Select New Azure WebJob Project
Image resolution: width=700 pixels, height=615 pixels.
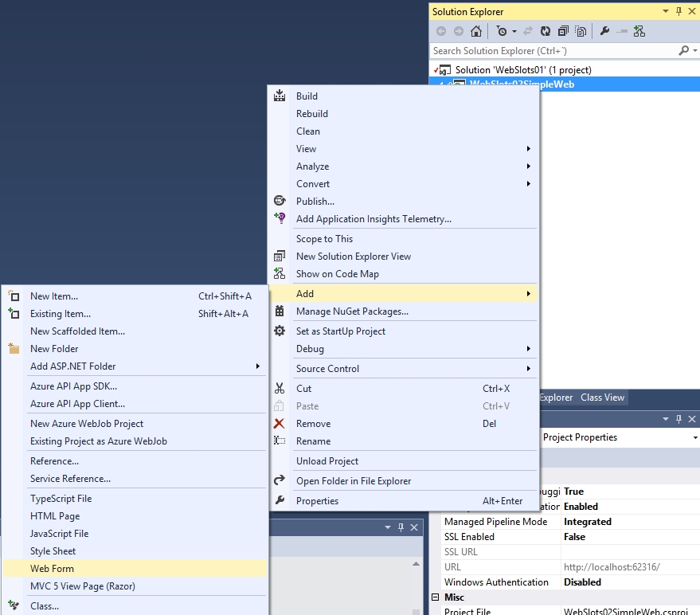pyautogui.click(x=135, y=423)
